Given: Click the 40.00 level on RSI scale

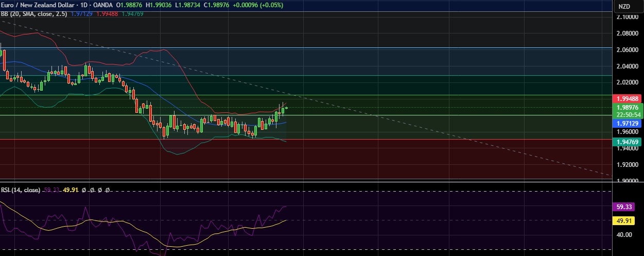Looking at the screenshot, I should 624,235.
